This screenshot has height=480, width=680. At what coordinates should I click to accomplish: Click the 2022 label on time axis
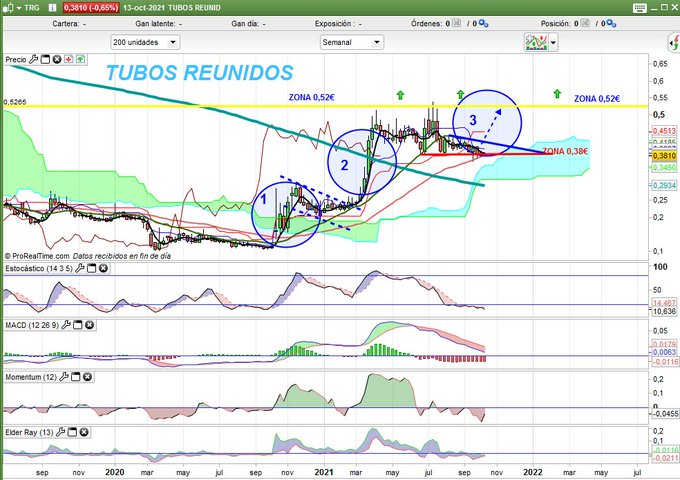533,472
